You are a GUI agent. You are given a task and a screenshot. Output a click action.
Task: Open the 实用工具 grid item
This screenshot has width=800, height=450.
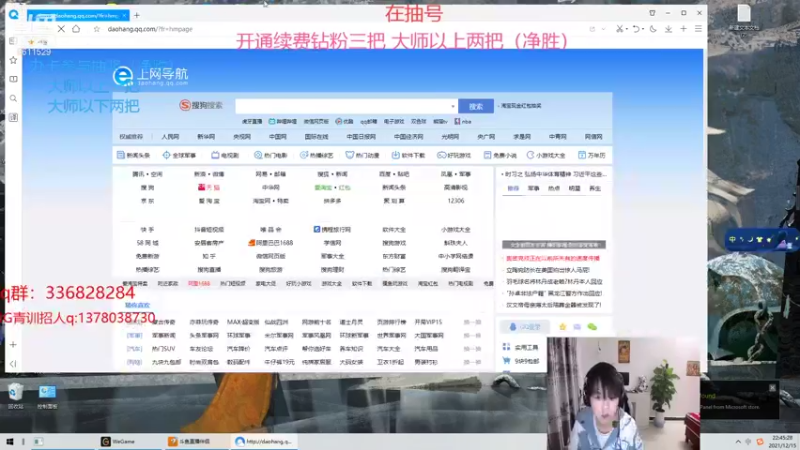click(x=520, y=347)
